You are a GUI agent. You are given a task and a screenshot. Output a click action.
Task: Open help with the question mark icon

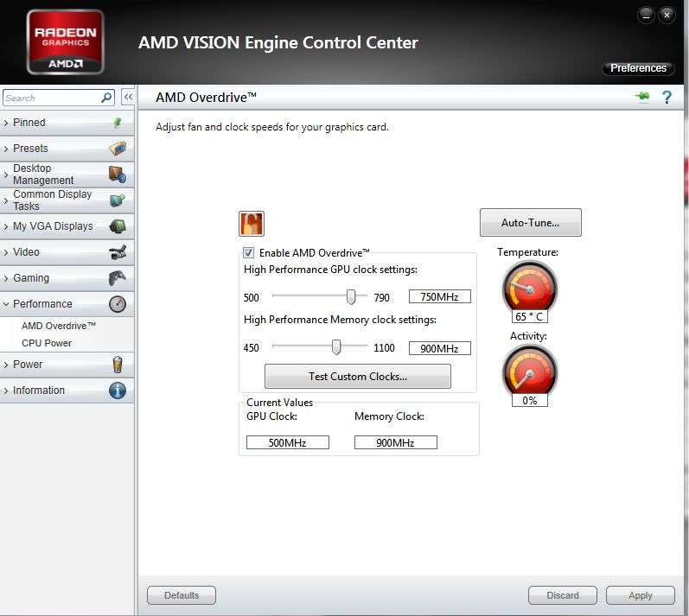tap(667, 97)
